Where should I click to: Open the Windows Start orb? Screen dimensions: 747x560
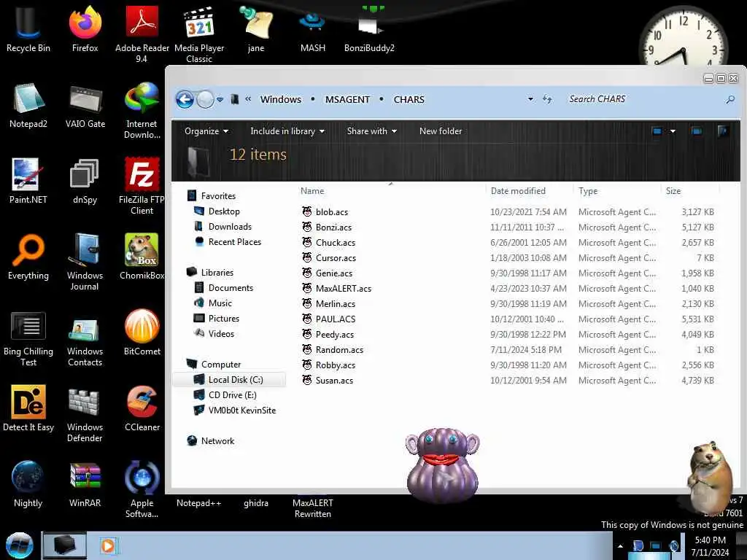tap(19, 545)
